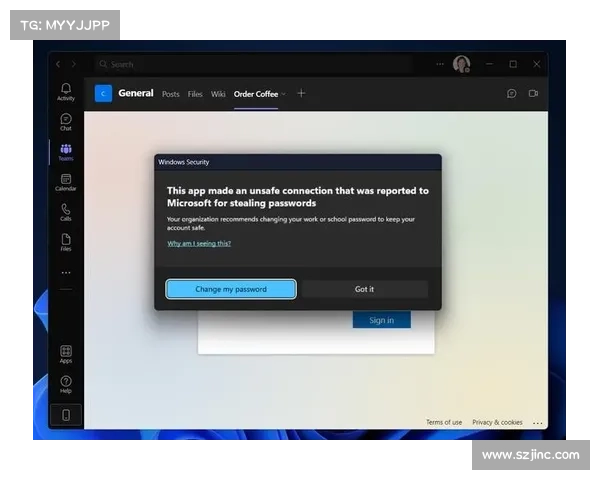The image size is (600, 480).
Task: Open the Why am I seeing this link
Action: [x=199, y=243]
